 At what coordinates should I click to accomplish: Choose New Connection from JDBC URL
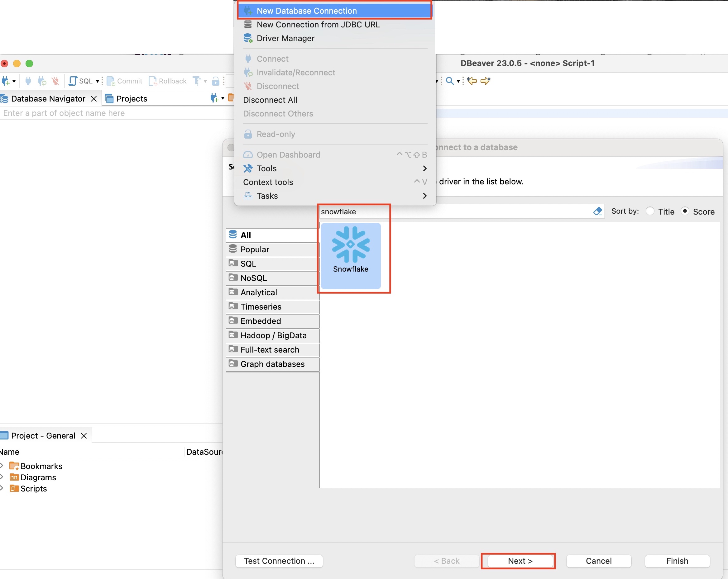coord(318,24)
